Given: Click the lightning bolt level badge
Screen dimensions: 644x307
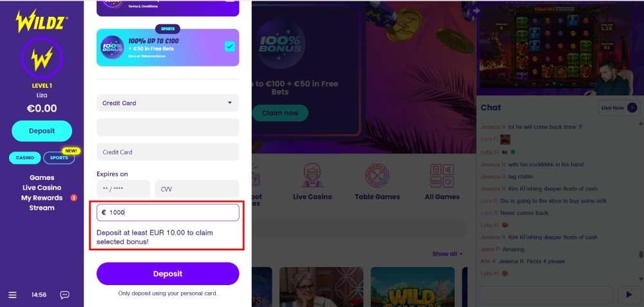Looking at the screenshot, I should coord(42,59).
